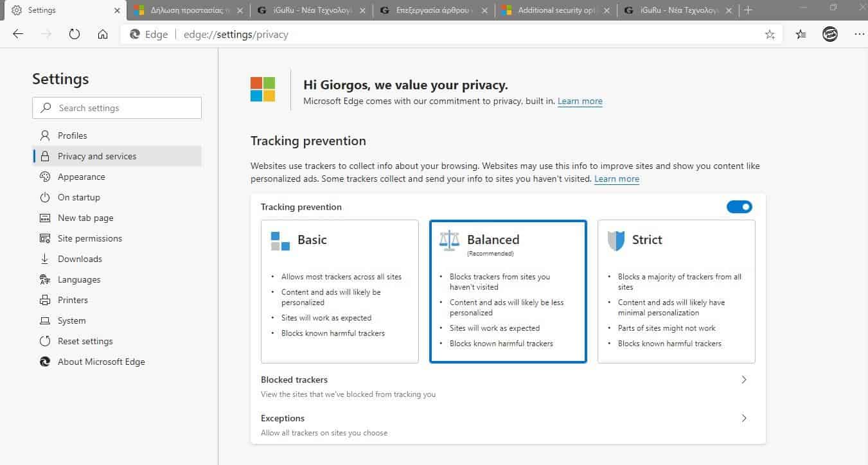Turn off the Tracking prevention toggle
This screenshot has width=868, height=465.
click(740, 207)
